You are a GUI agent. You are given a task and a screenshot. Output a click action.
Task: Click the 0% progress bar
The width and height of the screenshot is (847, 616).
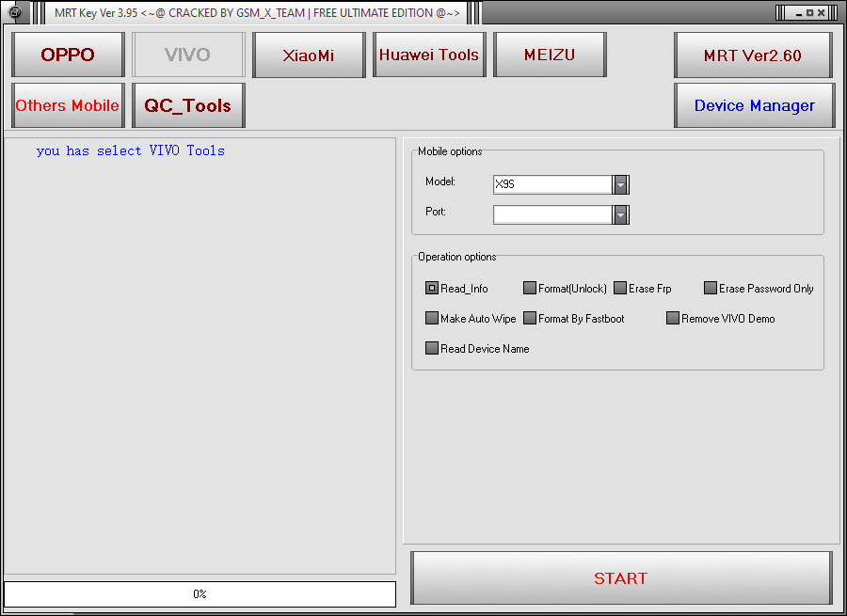click(x=200, y=593)
